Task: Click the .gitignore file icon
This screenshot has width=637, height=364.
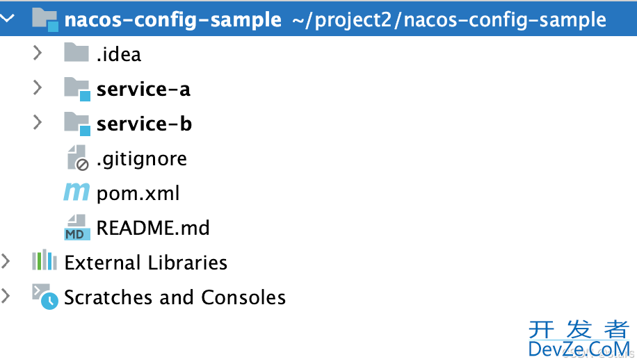Action: pyautogui.click(x=77, y=158)
